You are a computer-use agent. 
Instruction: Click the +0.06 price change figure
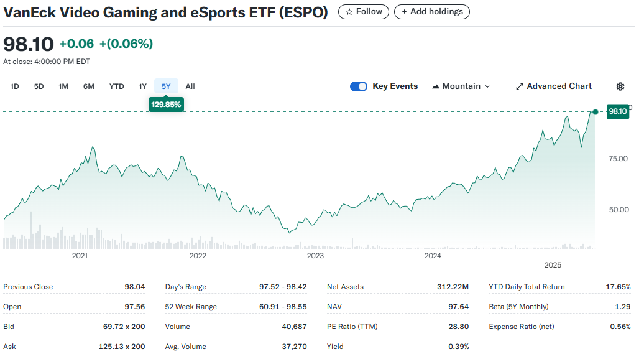[77, 44]
